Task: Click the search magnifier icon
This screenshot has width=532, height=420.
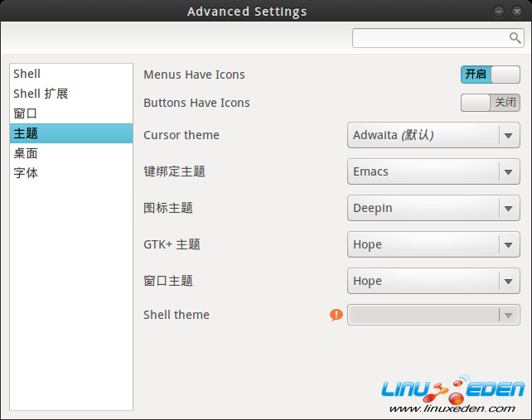Action: (515, 38)
